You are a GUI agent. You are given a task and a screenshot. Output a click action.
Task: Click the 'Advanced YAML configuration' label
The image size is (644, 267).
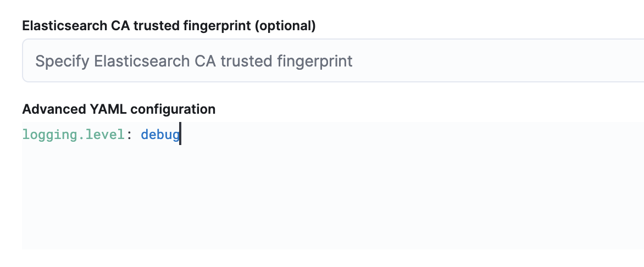pyautogui.click(x=119, y=109)
